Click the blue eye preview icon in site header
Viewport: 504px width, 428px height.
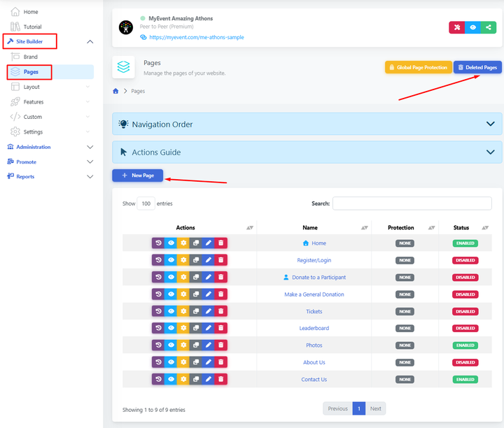point(472,27)
